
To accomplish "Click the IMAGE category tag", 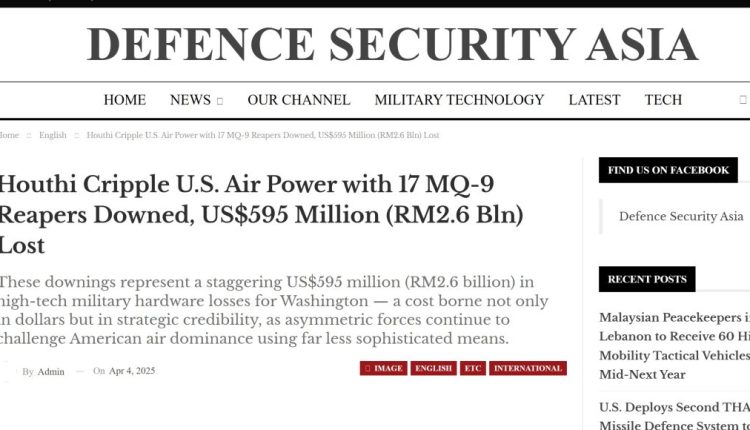I will 384,369.
